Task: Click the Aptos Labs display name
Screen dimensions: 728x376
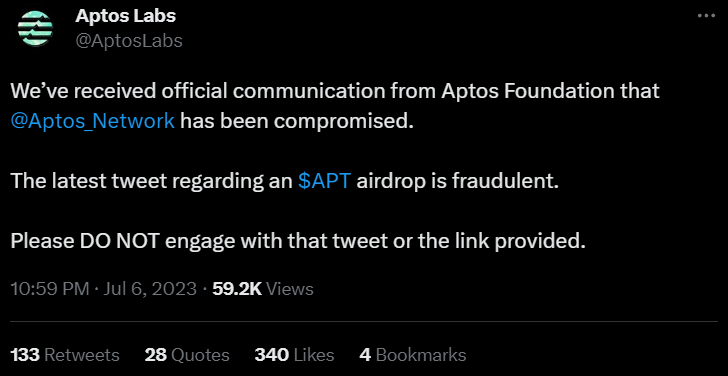Action: [125, 16]
